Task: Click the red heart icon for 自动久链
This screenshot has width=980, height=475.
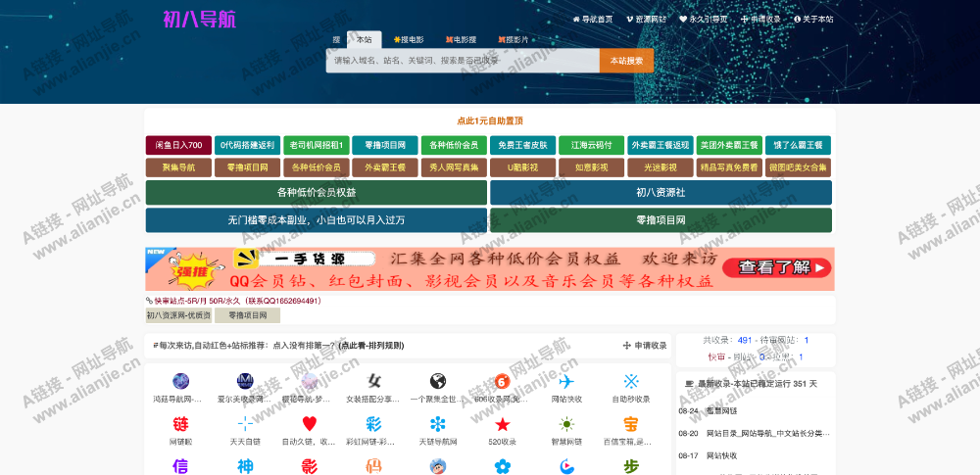Action: coord(310,424)
